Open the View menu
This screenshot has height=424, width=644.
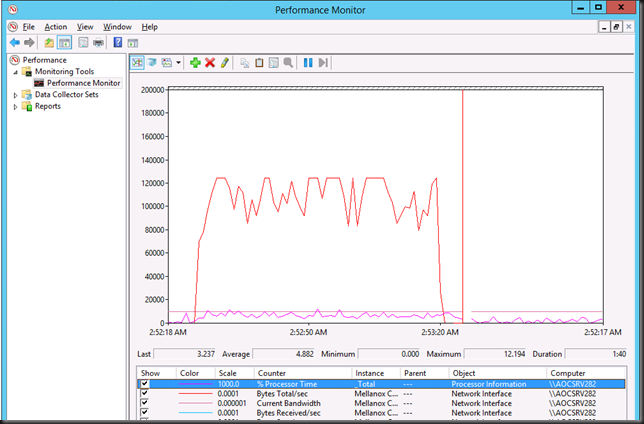[x=85, y=27]
